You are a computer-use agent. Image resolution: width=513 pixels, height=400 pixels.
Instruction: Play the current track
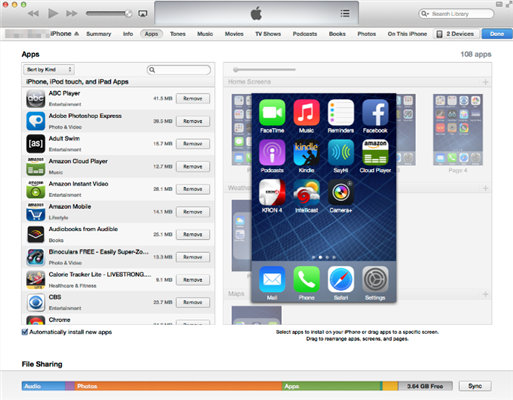53,13
